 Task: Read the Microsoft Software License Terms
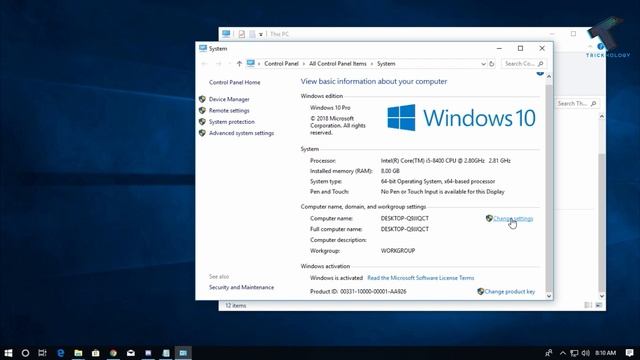click(420, 278)
